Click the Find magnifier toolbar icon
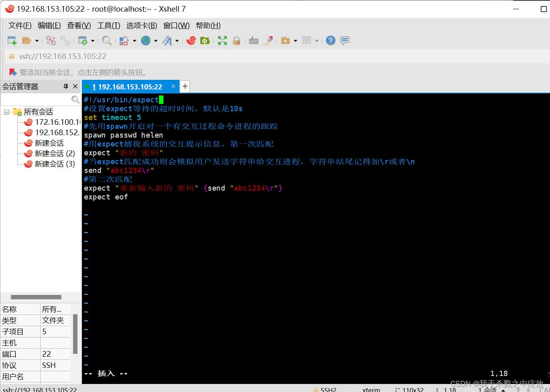The image size is (550, 392). point(107,40)
